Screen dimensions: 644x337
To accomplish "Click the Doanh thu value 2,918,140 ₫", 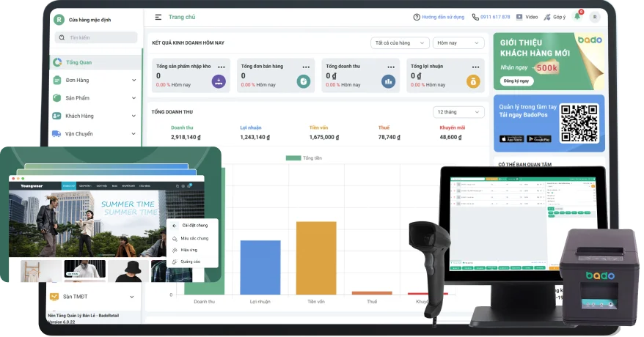I will click(186, 137).
